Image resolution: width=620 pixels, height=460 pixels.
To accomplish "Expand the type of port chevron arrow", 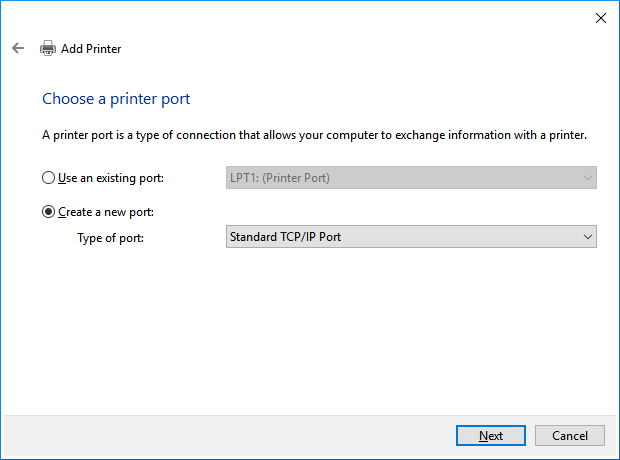I will [587, 237].
